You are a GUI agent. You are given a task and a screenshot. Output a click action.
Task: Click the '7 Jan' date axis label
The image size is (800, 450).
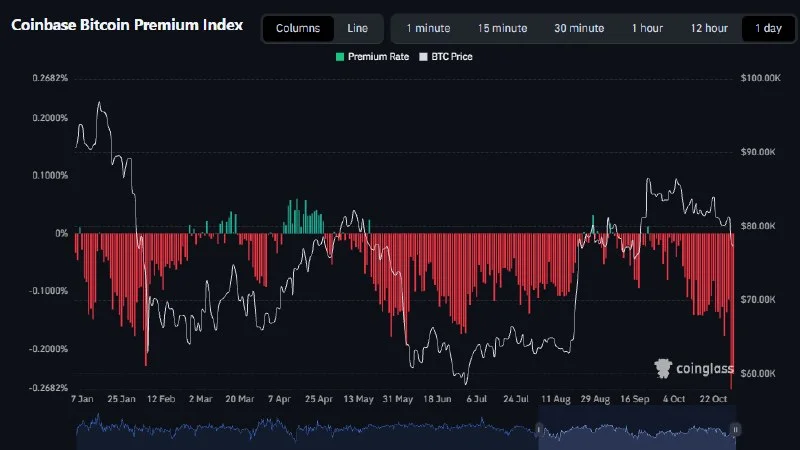82,398
